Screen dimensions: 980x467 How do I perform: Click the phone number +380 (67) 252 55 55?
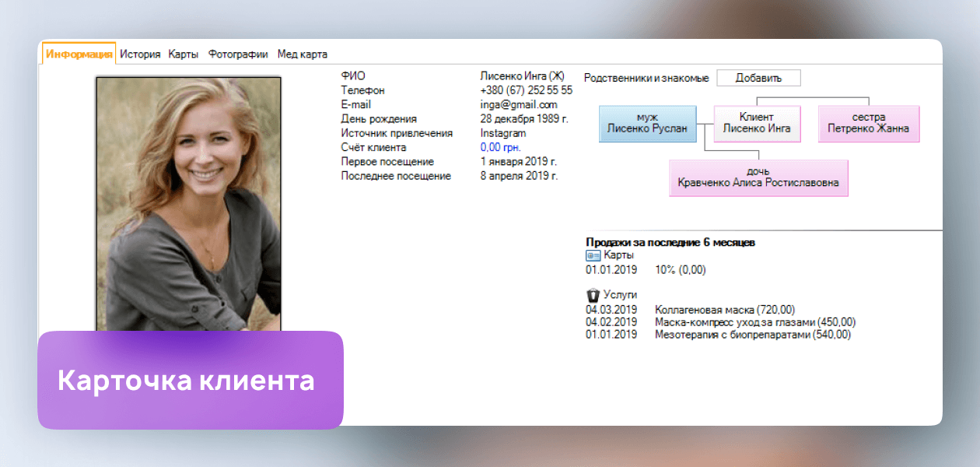(526, 90)
